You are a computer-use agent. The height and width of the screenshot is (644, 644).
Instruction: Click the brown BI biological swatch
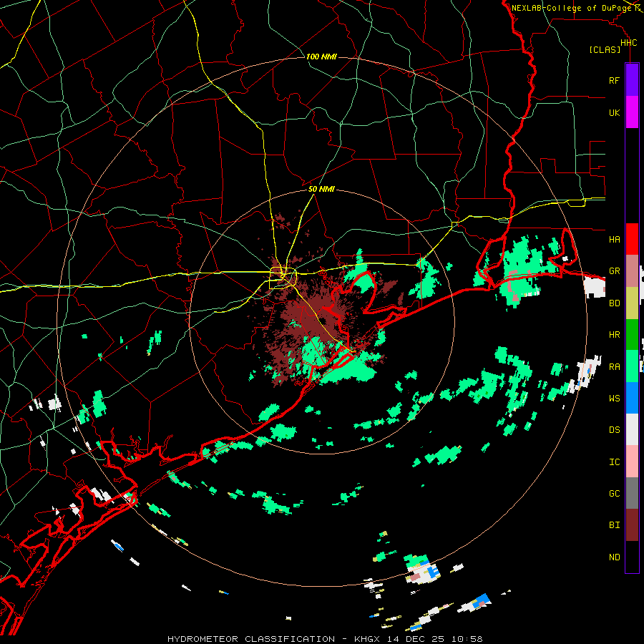point(632,525)
